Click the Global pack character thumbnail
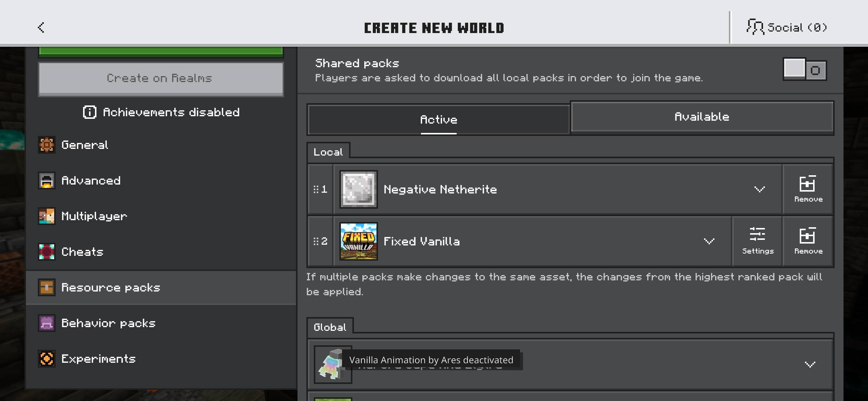This screenshot has width=868, height=401. pos(333,365)
